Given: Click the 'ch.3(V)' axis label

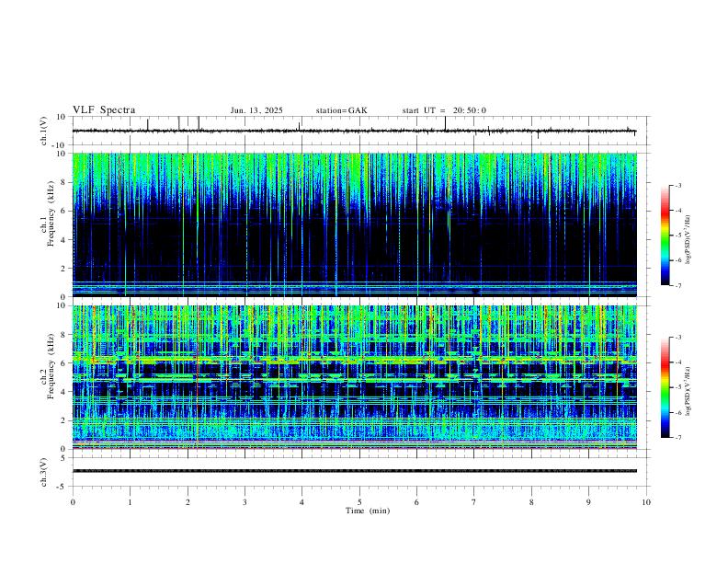Looking at the screenshot, I should [x=44, y=472].
